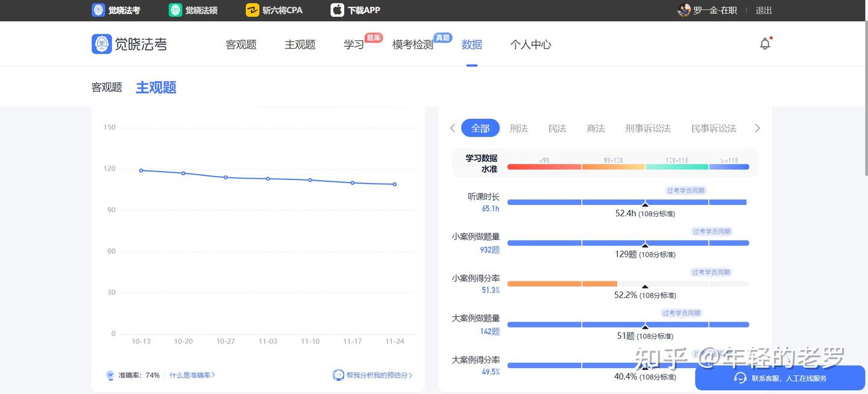Click the 听课时长 progress bar

[x=628, y=202]
